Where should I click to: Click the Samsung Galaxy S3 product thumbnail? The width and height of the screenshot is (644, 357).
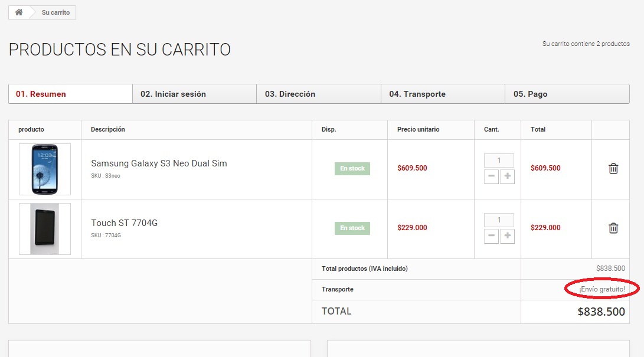pyautogui.click(x=45, y=169)
